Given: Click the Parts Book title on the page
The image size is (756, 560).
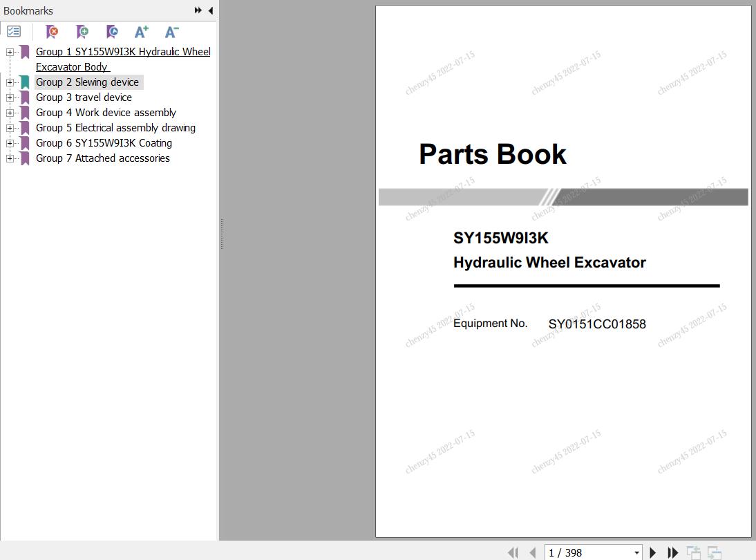Looking at the screenshot, I should click(492, 154).
